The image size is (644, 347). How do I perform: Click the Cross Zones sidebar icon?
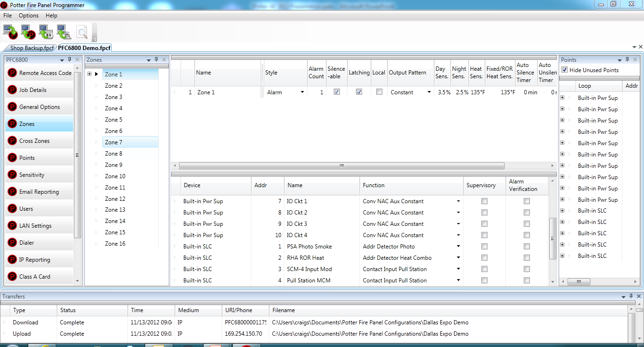point(12,141)
